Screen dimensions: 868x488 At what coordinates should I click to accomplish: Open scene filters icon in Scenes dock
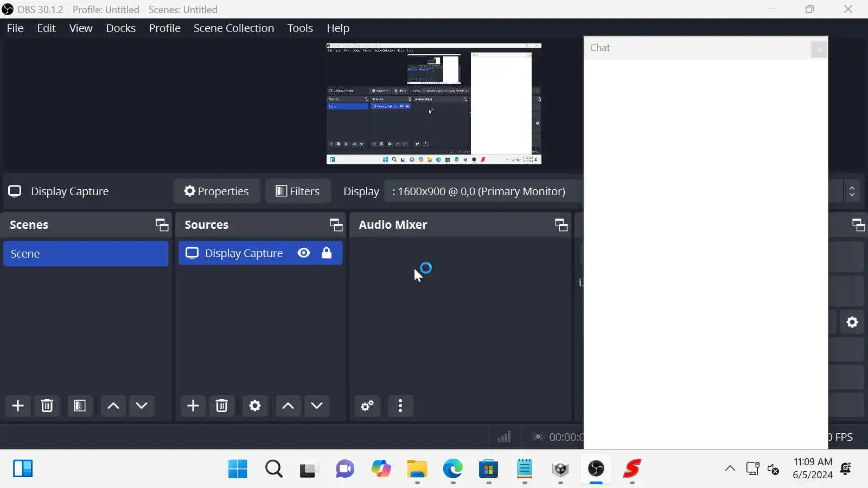click(80, 406)
